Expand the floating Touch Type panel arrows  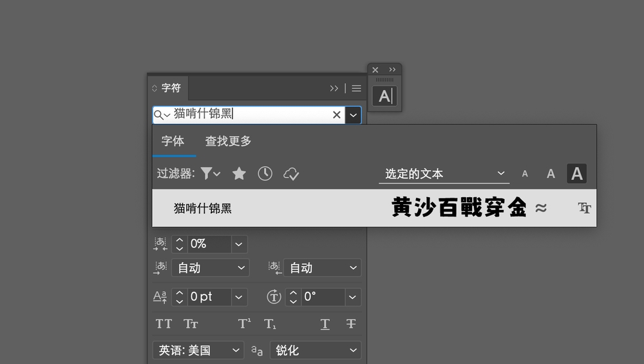pyautogui.click(x=392, y=70)
